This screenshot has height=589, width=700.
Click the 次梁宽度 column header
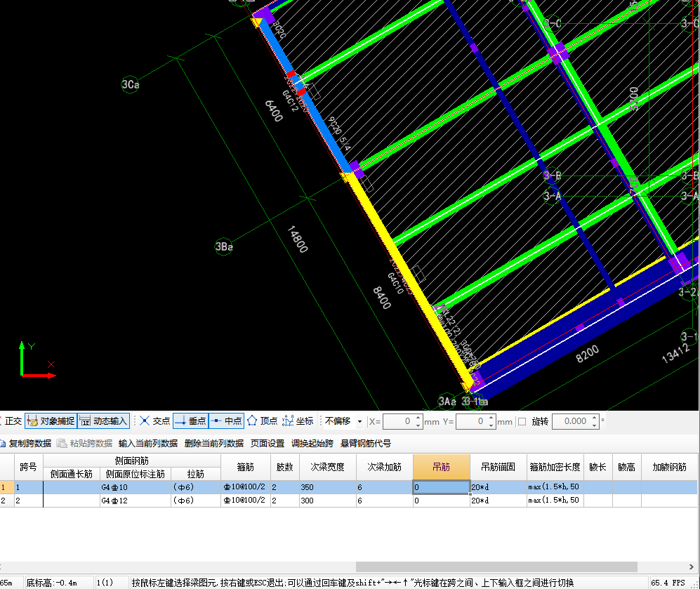[328, 467]
